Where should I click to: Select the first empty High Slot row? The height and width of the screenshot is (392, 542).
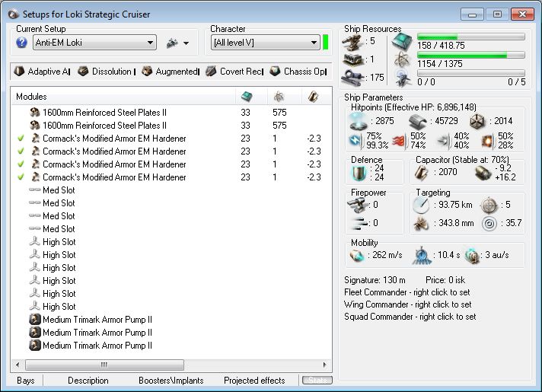click(x=171, y=241)
